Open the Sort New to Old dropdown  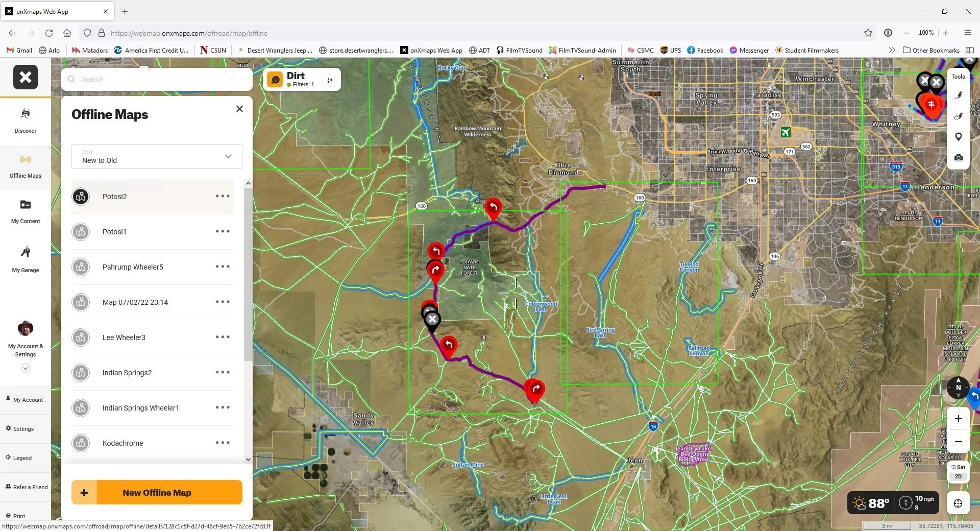pyautogui.click(x=157, y=156)
